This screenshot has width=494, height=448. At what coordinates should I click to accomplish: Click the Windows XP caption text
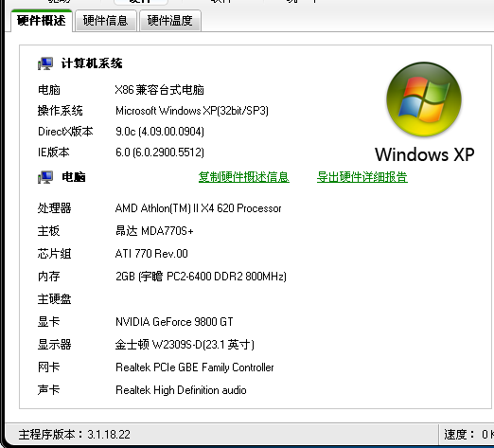[425, 154]
